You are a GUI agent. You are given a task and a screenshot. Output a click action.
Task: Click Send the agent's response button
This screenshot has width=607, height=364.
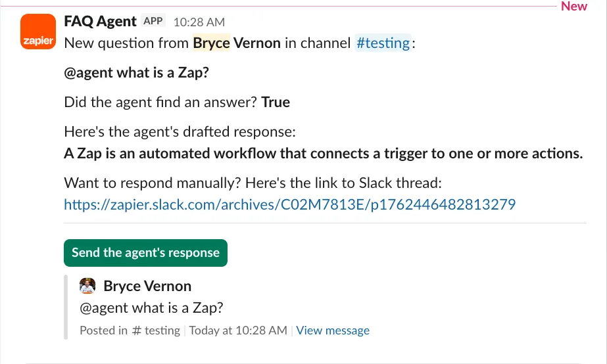click(145, 253)
